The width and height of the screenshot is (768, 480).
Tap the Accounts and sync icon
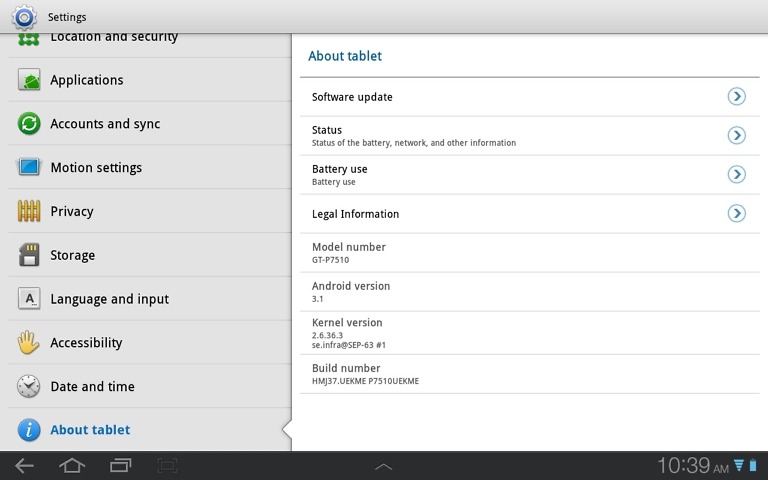coord(30,124)
